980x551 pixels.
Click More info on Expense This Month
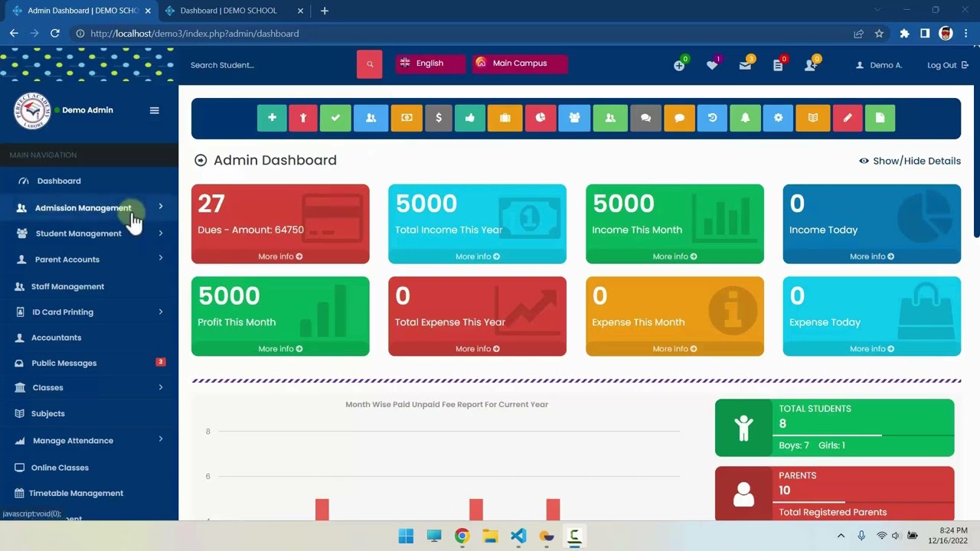675,349
